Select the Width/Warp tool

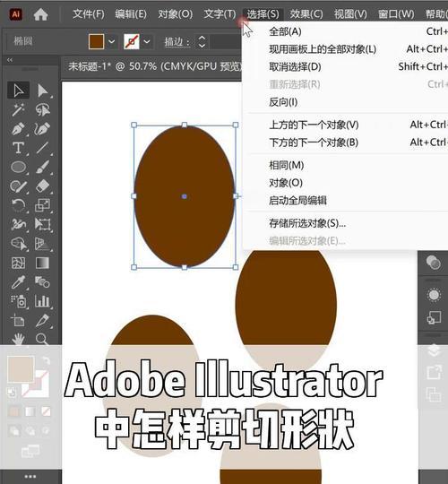pyautogui.click(x=18, y=224)
